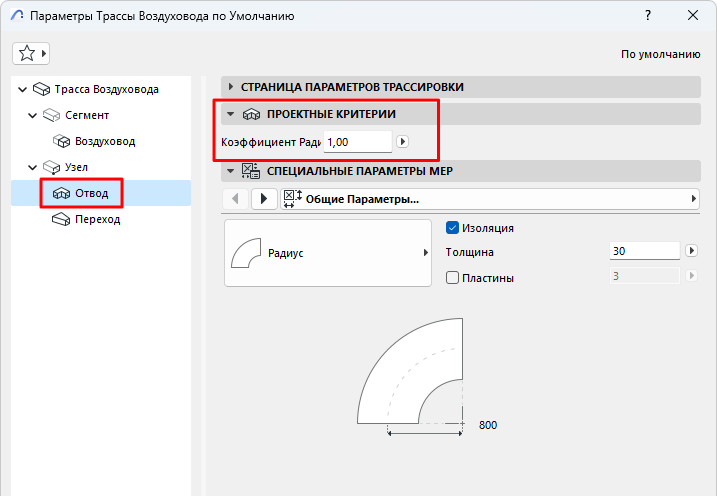Click the Трасса Воздуховода route icon
This screenshot has height=496, width=717.
(42, 89)
